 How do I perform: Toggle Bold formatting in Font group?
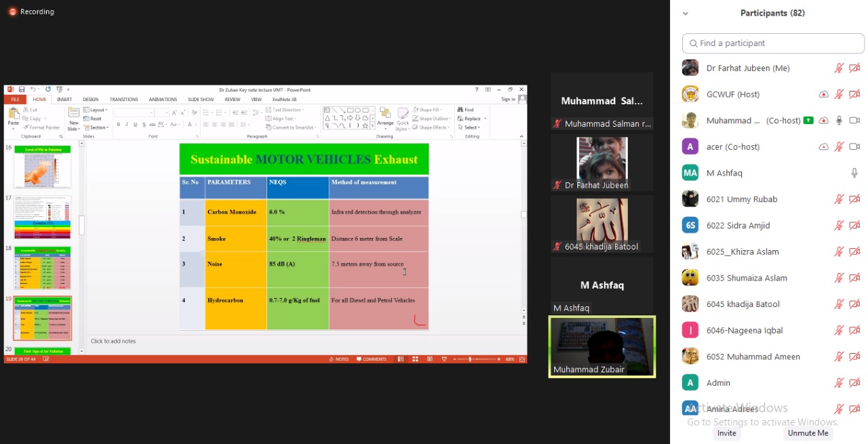pyautogui.click(x=118, y=125)
